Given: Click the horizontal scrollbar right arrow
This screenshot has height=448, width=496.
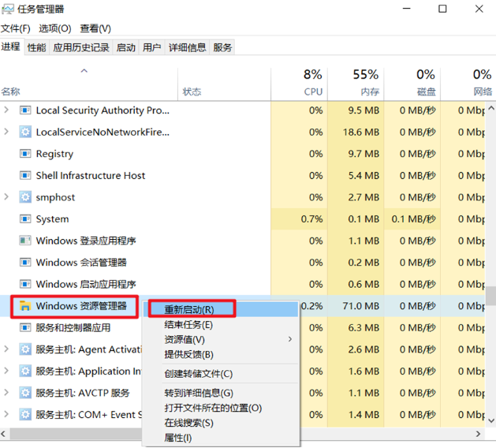Looking at the screenshot, I should coord(479,434).
